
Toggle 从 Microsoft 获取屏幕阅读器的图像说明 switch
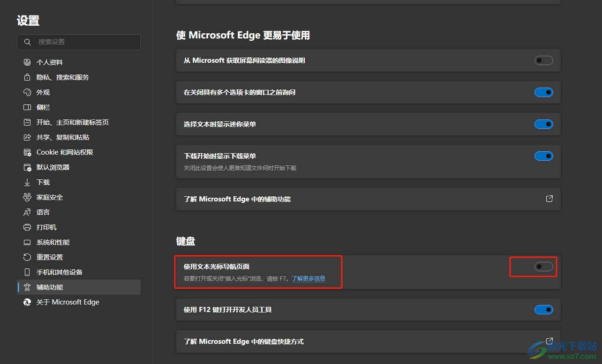pos(544,60)
